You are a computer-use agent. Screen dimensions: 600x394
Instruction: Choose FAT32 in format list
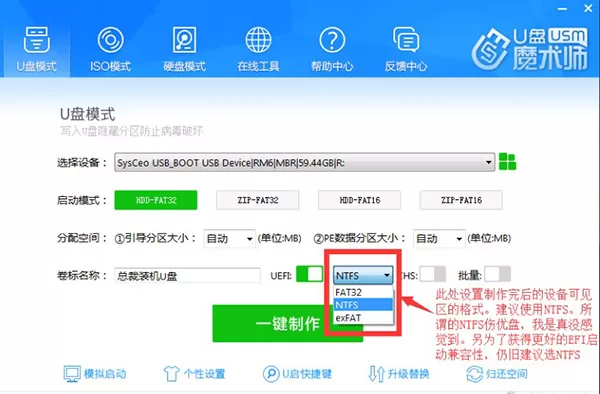pyautogui.click(x=363, y=292)
